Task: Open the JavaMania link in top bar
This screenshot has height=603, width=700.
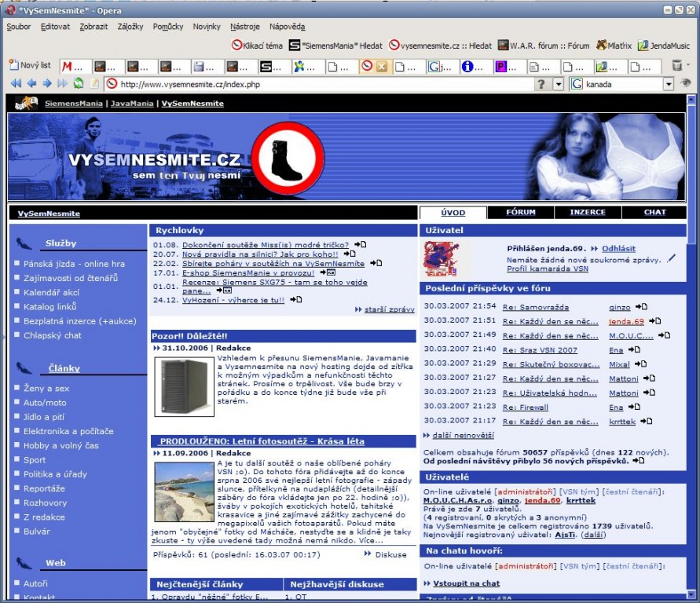Action: pyautogui.click(x=132, y=104)
